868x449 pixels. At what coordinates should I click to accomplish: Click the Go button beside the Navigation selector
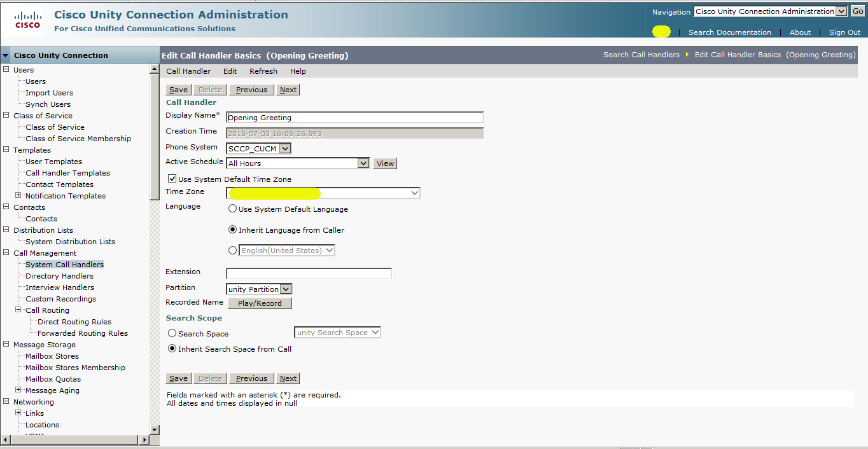(x=857, y=11)
